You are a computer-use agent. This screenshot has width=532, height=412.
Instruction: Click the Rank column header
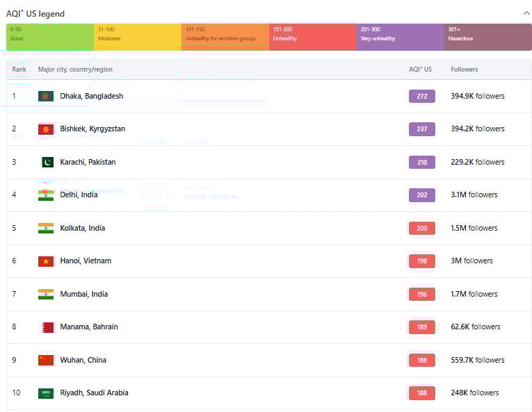coord(19,69)
